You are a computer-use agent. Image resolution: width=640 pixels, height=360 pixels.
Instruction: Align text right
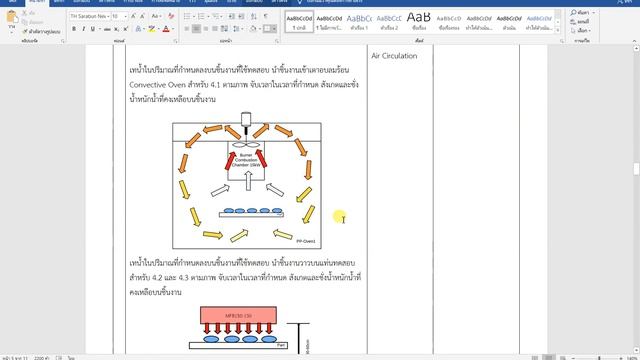coord(206,29)
